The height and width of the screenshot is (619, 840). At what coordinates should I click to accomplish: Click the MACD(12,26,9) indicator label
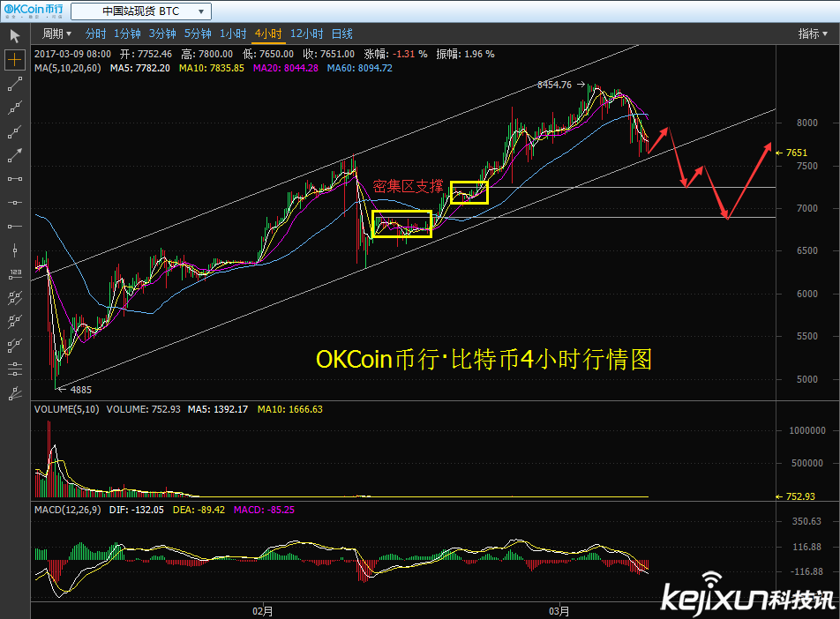click(x=67, y=510)
